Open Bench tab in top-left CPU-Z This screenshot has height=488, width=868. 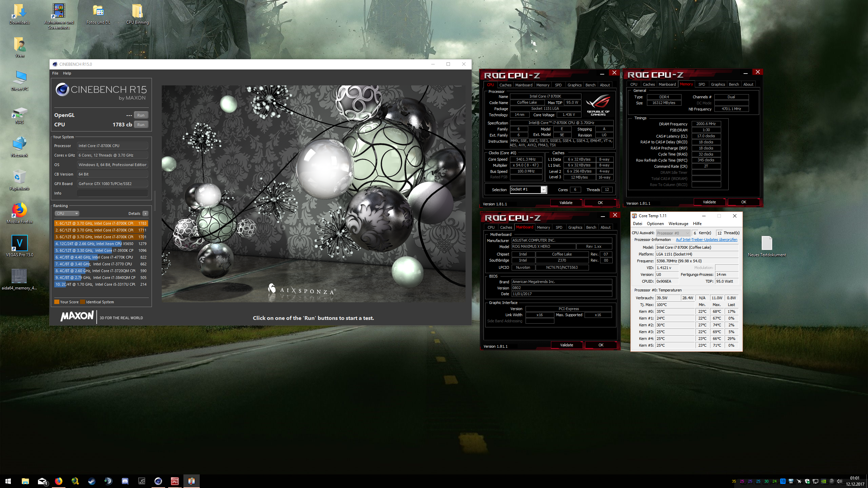point(590,85)
